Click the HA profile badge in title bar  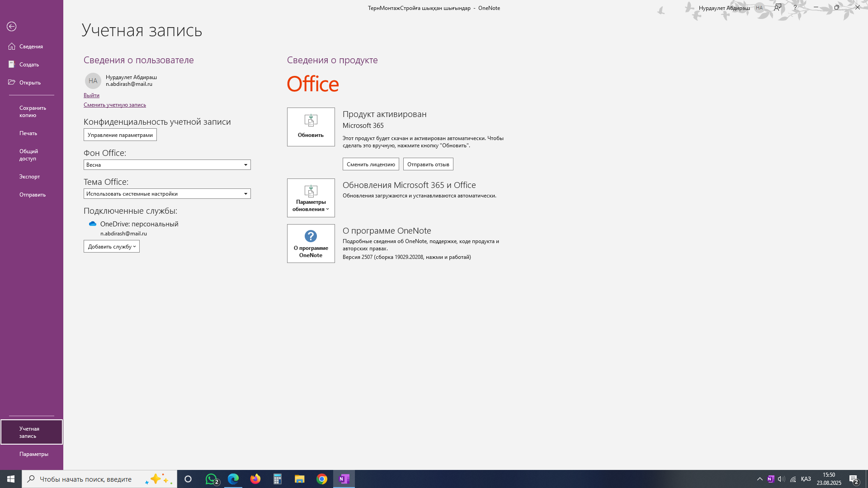click(759, 8)
